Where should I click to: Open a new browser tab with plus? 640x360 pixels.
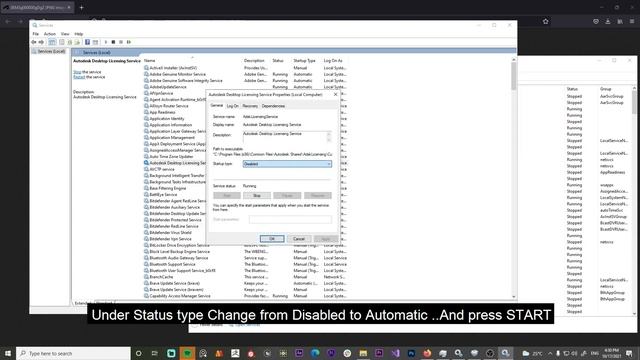coord(82,7)
